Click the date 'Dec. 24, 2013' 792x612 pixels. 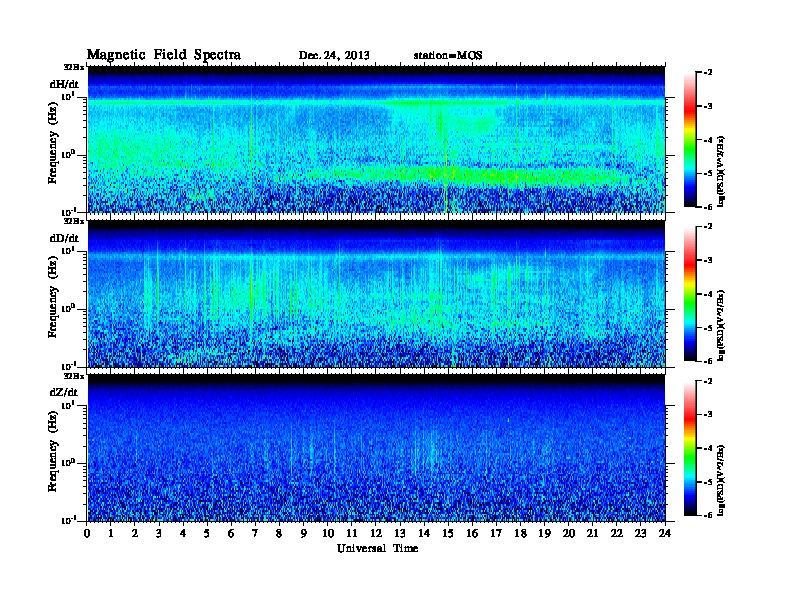click(334, 56)
